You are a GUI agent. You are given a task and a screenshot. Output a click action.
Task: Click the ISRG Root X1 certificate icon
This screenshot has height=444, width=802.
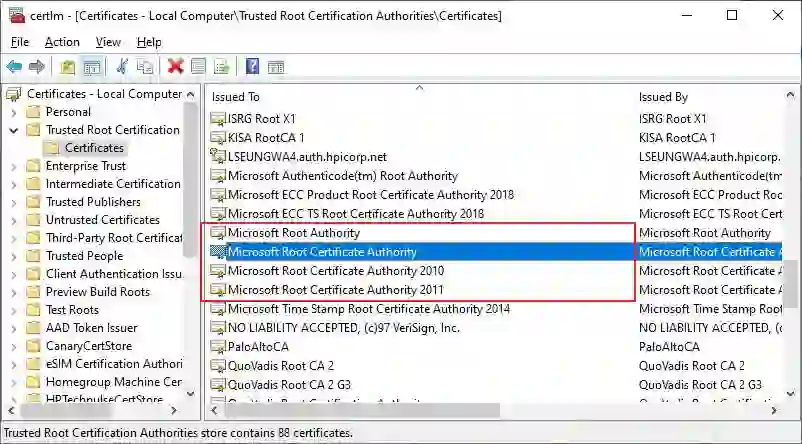(x=218, y=119)
